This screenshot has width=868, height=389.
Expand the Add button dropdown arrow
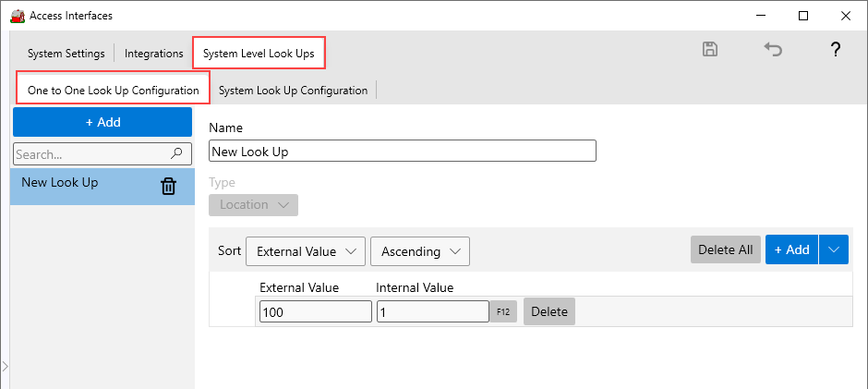[834, 249]
